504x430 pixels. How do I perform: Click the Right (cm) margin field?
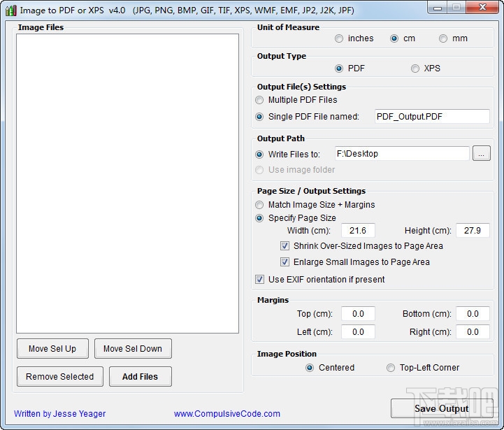[x=473, y=332]
